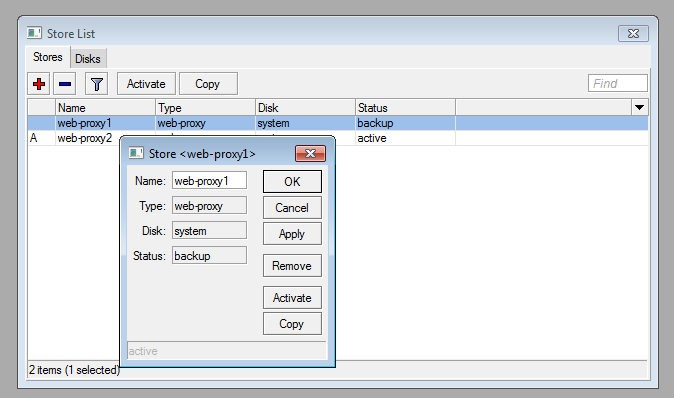Click the Disk field showing system
The image size is (674, 398).
209,230
